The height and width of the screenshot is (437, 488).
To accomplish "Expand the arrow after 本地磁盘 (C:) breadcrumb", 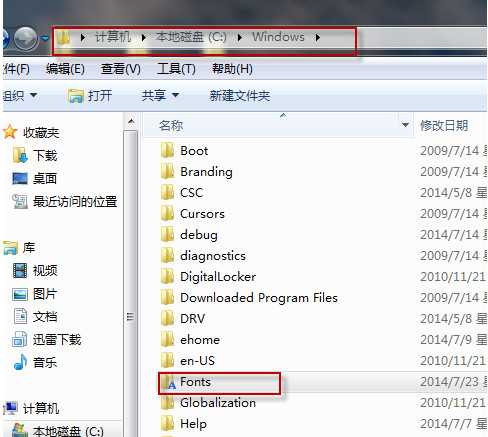I will pyautogui.click(x=239, y=37).
